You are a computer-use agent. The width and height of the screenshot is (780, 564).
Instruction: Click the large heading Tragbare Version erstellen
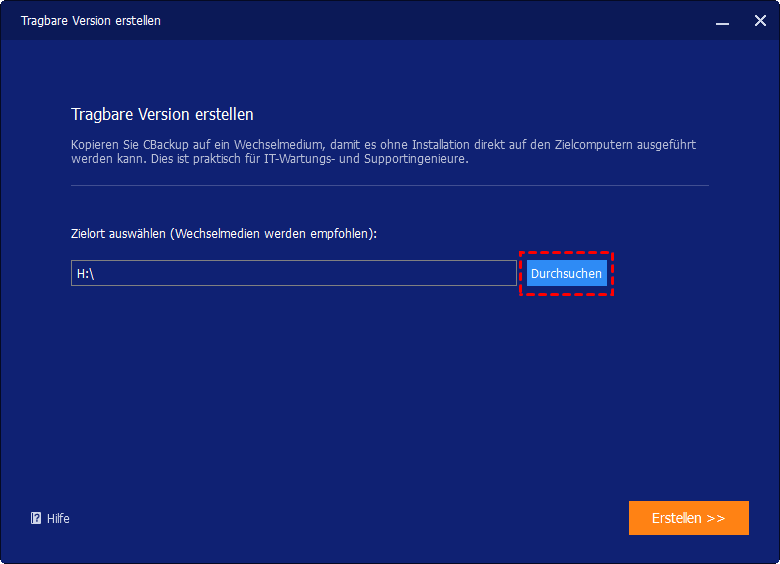(x=162, y=114)
